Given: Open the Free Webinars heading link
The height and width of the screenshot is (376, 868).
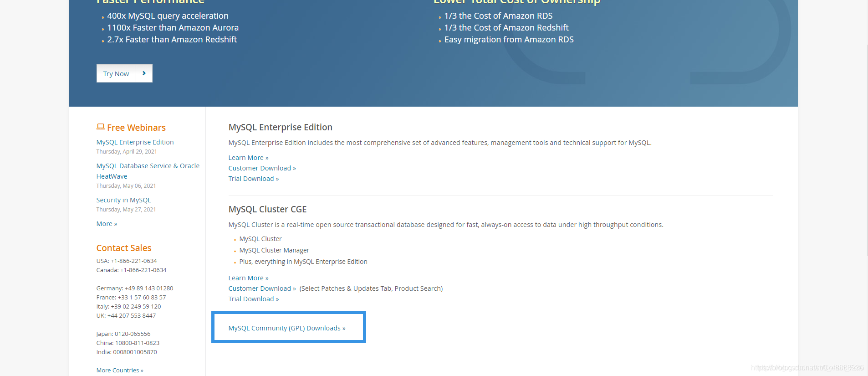Looking at the screenshot, I should (x=136, y=128).
